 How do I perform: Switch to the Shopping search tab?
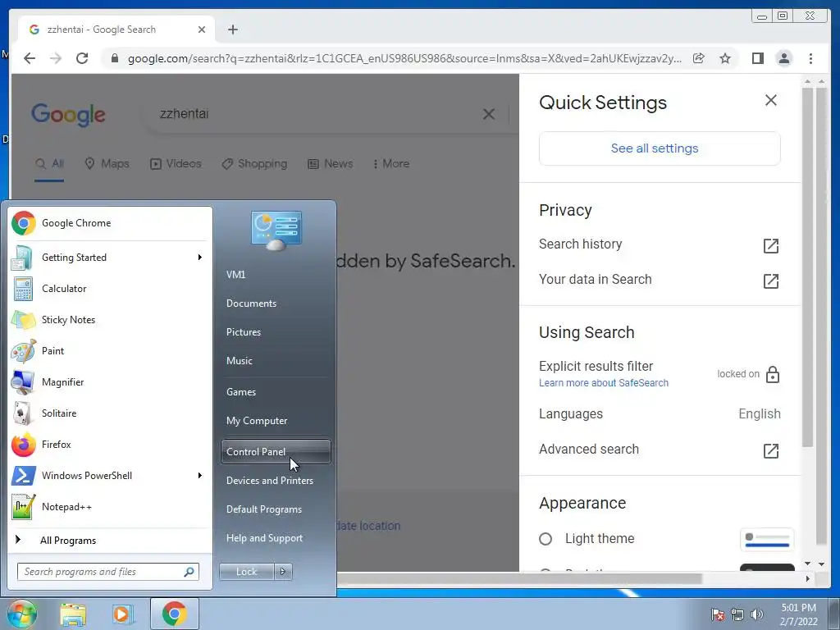[254, 164]
